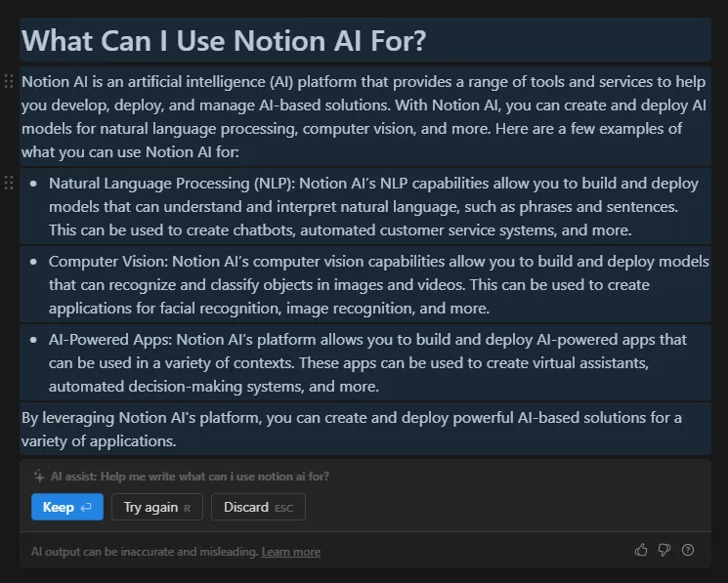Give thumbs down feedback
The height and width of the screenshot is (583, 728).
[x=664, y=550]
